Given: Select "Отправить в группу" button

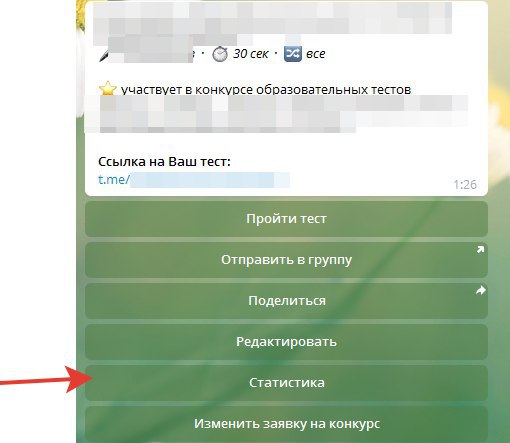Looking at the screenshot, I should (286, 260).
